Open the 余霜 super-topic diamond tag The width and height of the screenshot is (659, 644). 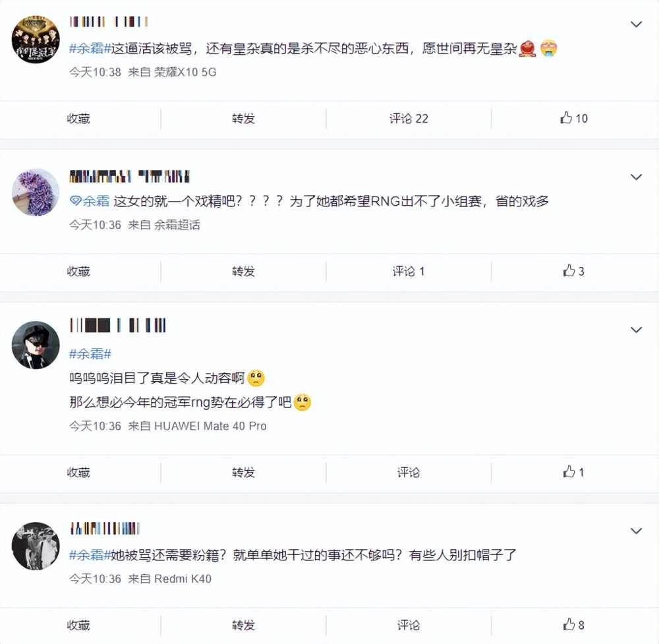point(90,201)
